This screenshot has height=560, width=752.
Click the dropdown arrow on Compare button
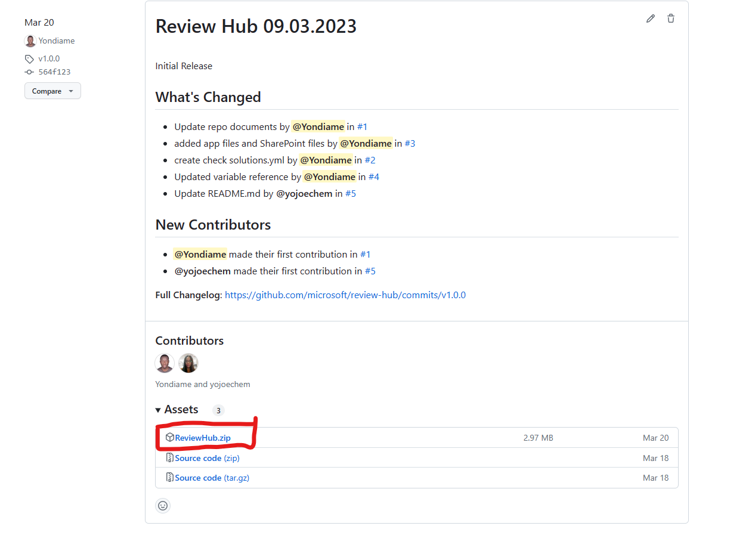click(71, 91)
